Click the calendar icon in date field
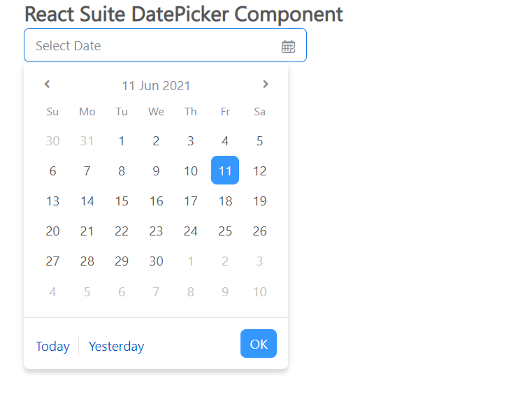The width and height of the screenshot is (525, 420). (x=288, y=46)
